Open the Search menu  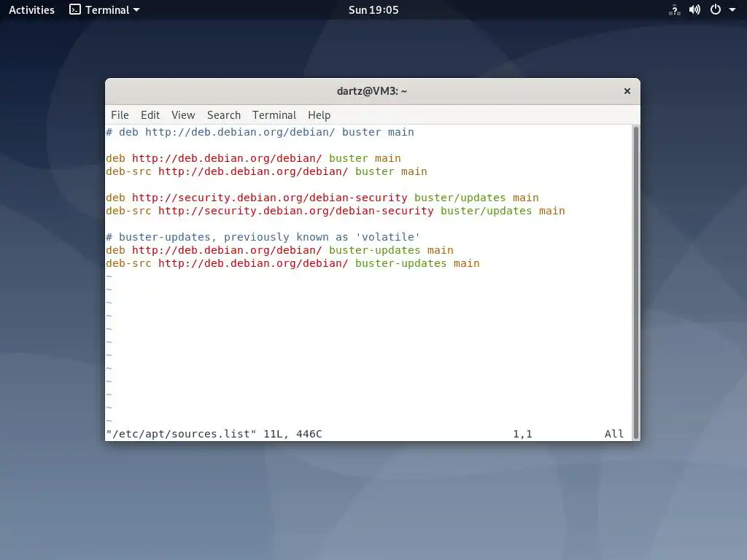tap(223, 114)
